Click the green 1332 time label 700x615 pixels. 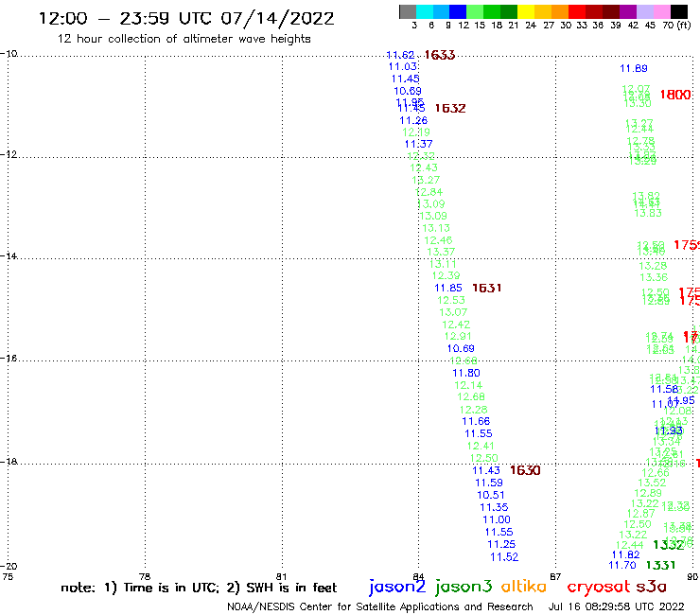[x=668, y=545]
